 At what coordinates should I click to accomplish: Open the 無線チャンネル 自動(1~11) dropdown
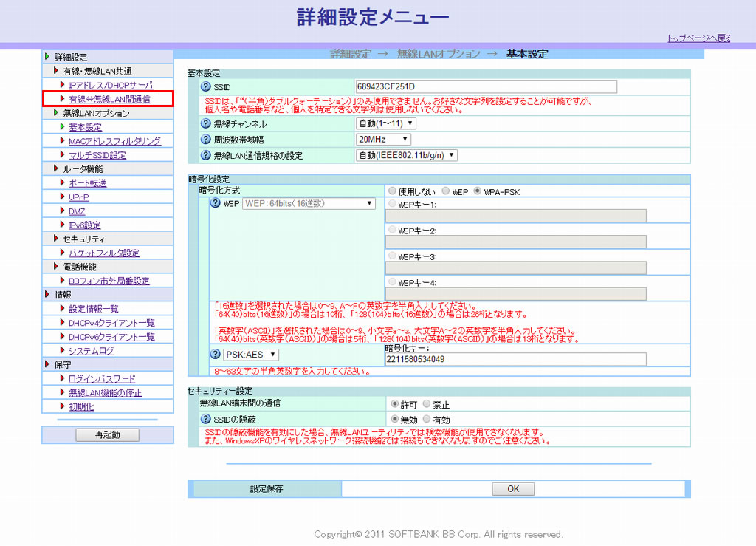(385, 124)
